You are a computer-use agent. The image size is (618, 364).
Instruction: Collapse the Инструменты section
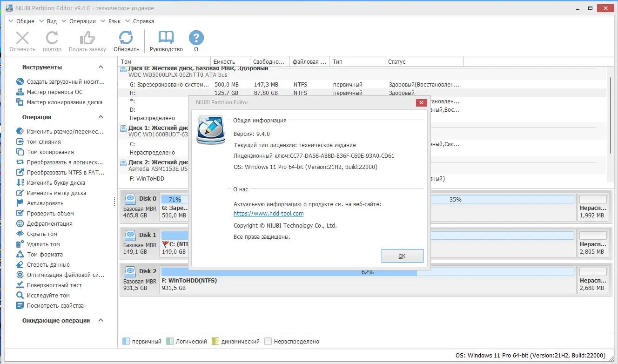101,67
